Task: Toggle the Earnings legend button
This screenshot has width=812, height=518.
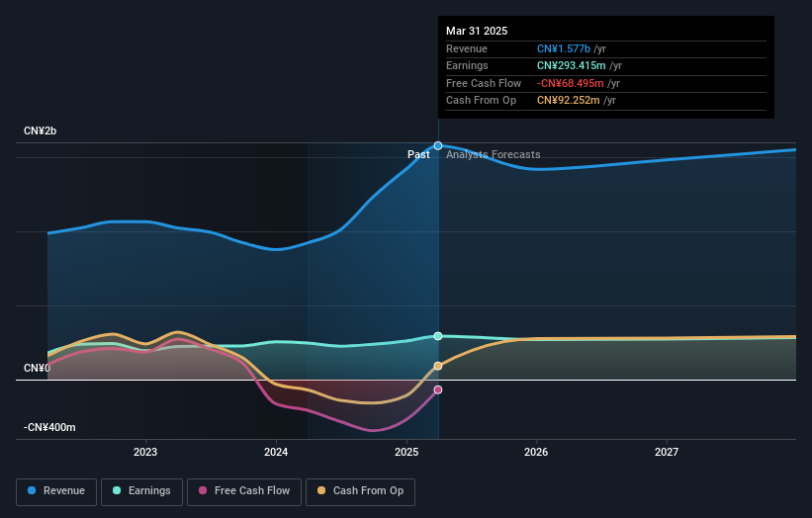Action: click(x=141, y=491)
